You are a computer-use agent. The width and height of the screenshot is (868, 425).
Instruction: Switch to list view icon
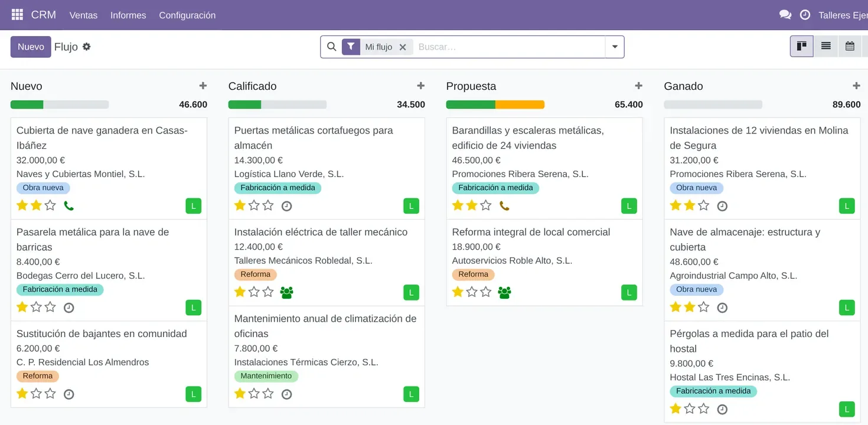[826, 46]
